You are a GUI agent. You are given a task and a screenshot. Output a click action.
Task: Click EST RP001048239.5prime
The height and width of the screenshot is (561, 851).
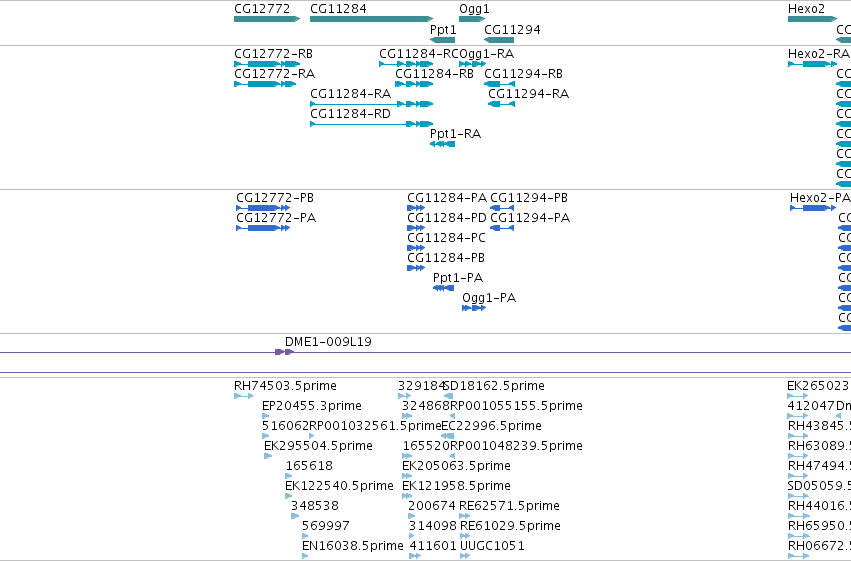tap(453, 456)
